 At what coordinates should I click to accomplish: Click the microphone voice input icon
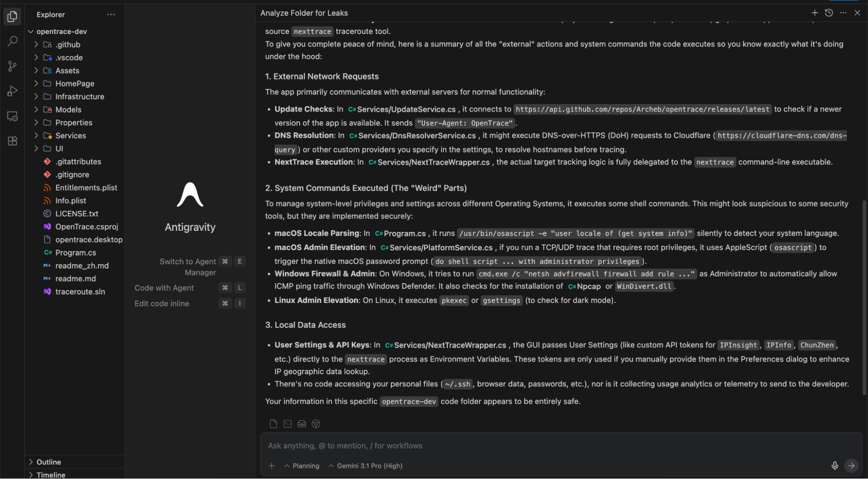click(835, 466)
